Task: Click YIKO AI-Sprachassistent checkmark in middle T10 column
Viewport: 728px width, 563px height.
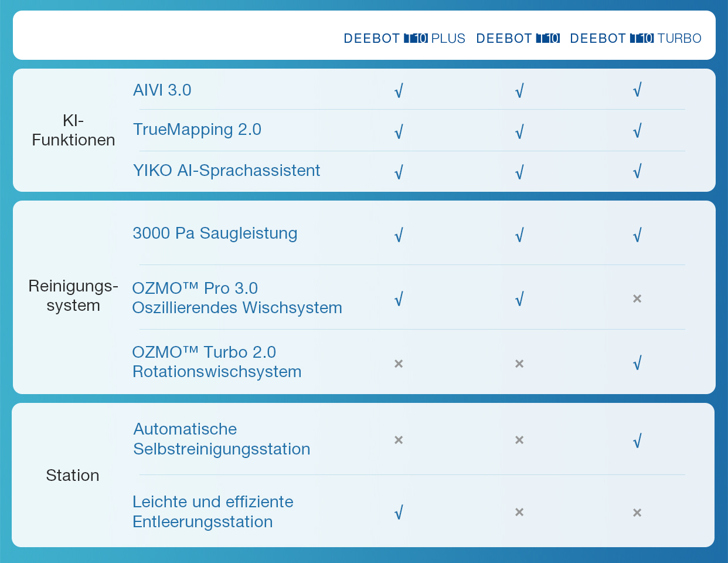Action: (x=519, y=172)
